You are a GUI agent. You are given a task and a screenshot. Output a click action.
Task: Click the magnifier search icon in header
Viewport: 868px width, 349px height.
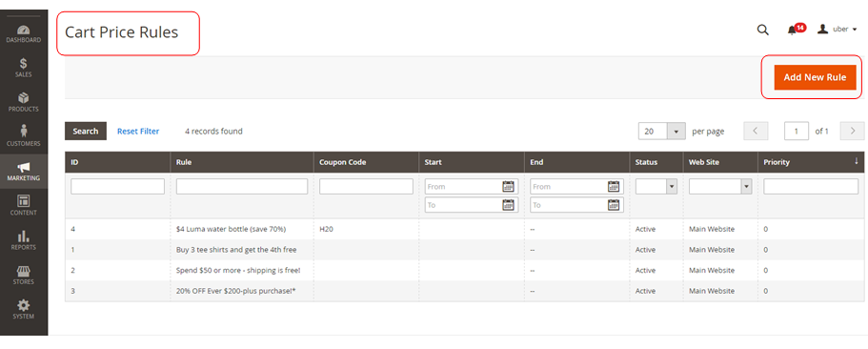click(x=763, y=30)
